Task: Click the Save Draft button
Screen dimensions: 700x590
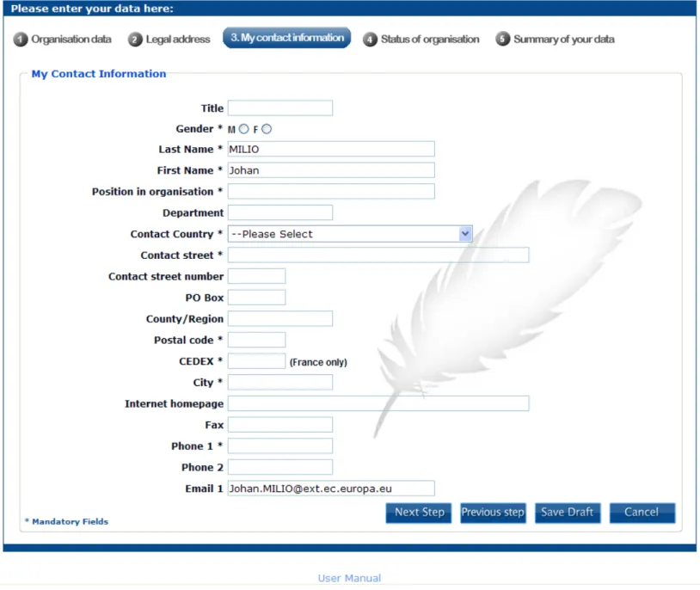Action: [x=568, y=513]
